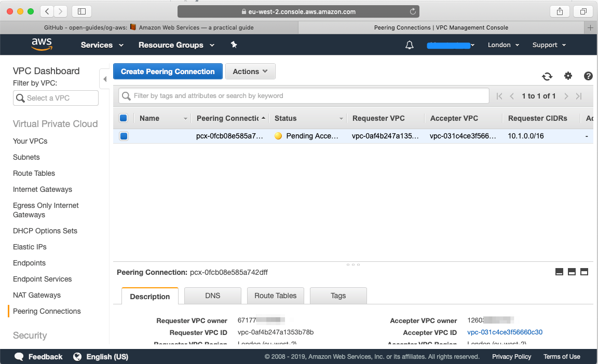
Task: Open the notifications bell
Action: tap(409, 45)
